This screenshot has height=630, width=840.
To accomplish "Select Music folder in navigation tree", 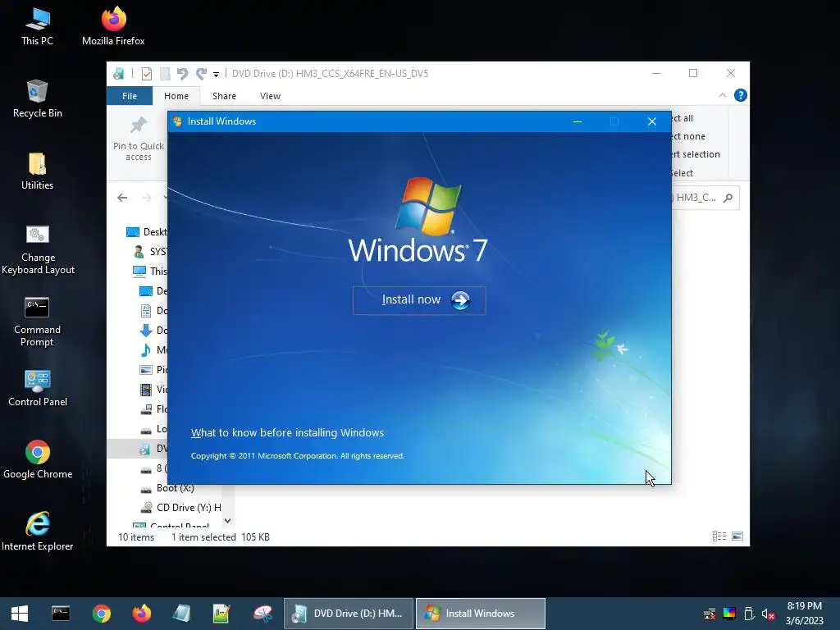I will (x=153, y=349).
